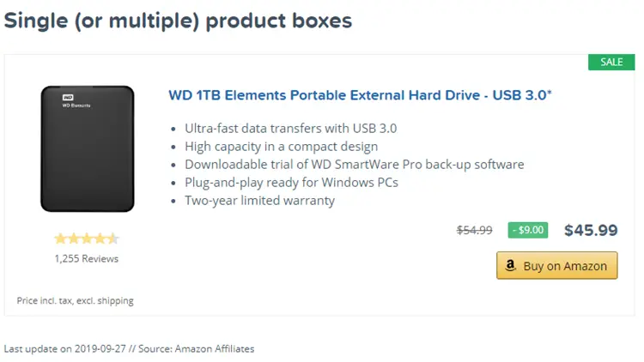Screen dimensions: 644x362
Task: Click the 'Single (or multiple) product boxes' heading
Action: 179,21
